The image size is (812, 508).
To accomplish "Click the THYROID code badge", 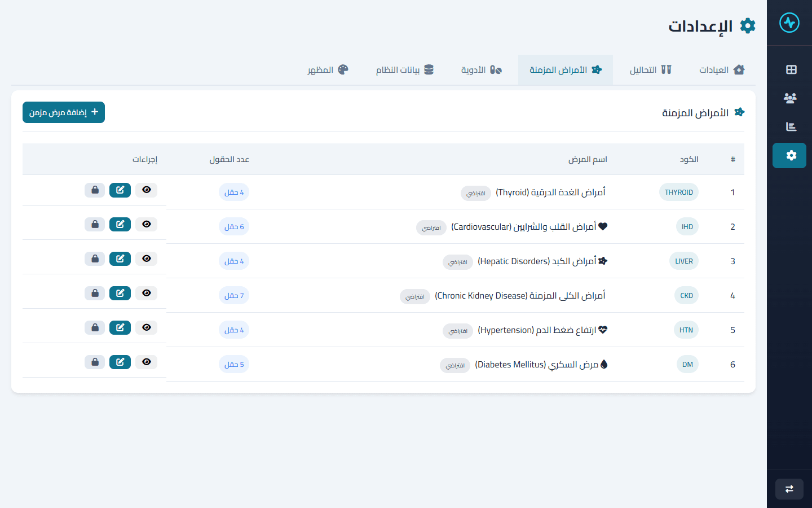I will pyautogui.click(x=678, y=192).
